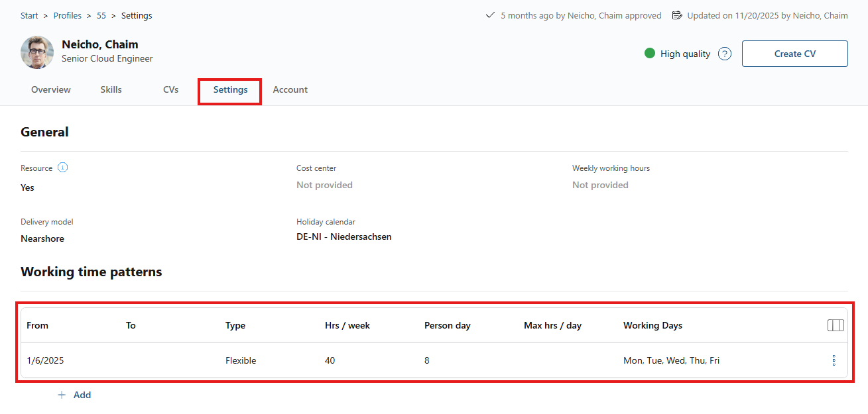Open the row actions menu for 1/6/2025
This screenshot has height=414, width=868.
pyautogui.click(x=834, y=360)
